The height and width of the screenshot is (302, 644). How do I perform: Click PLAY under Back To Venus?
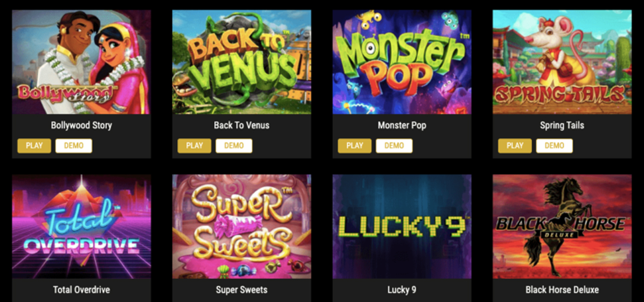194,146
